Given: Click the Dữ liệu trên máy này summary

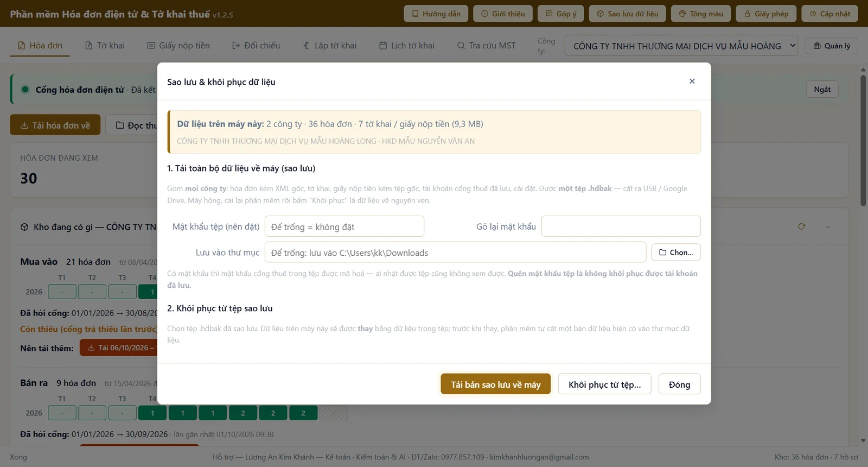Looking at the screenshot, I should (x=434, y=132).
